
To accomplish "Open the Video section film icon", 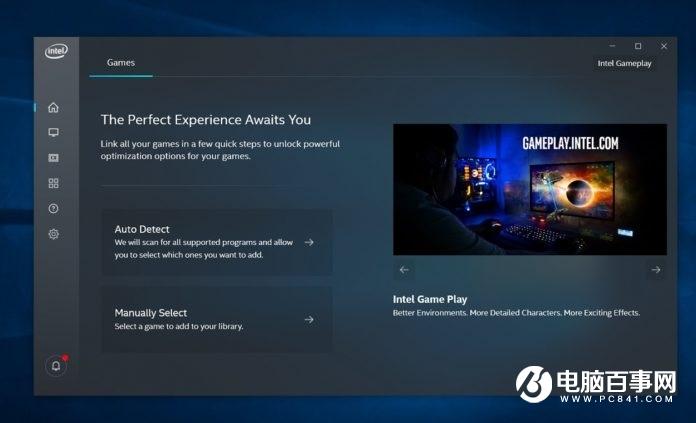I will pos(53,158).
